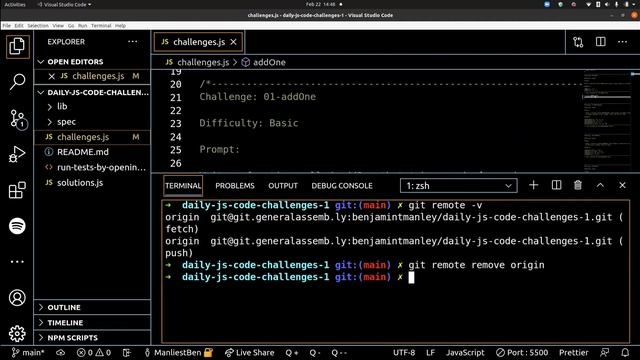The height and width of the screenshot is (360, 640).
Task: Open the Selection menu
Action: coord(38,25)
